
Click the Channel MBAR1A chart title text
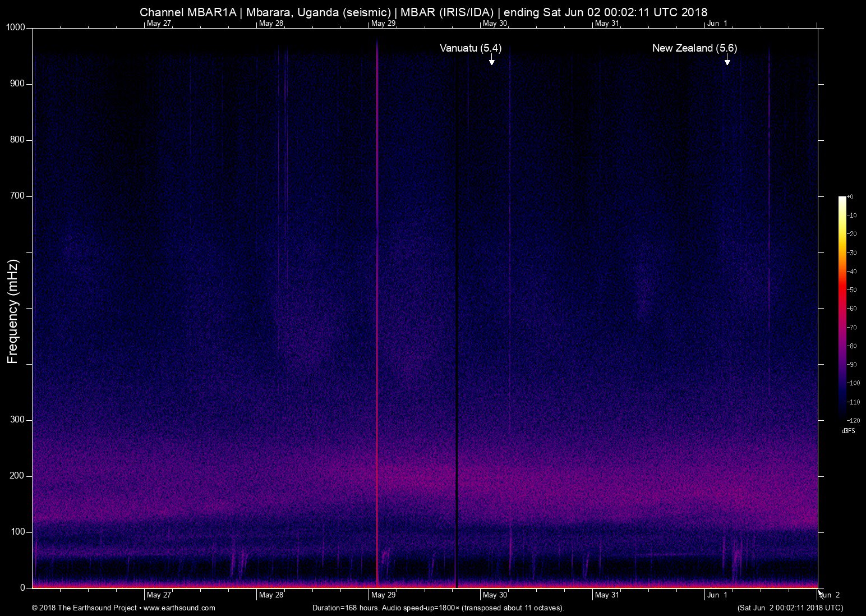coord(423,12)
